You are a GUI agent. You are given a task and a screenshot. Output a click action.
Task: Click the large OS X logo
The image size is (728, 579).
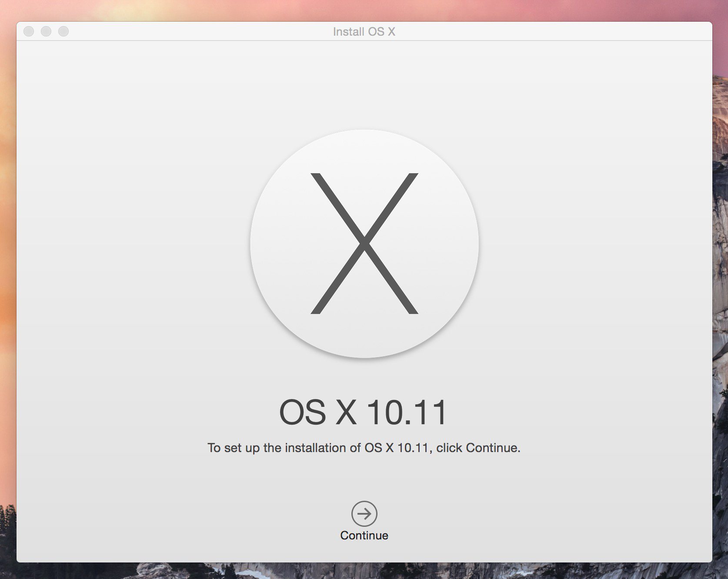[x=364, y=243]
